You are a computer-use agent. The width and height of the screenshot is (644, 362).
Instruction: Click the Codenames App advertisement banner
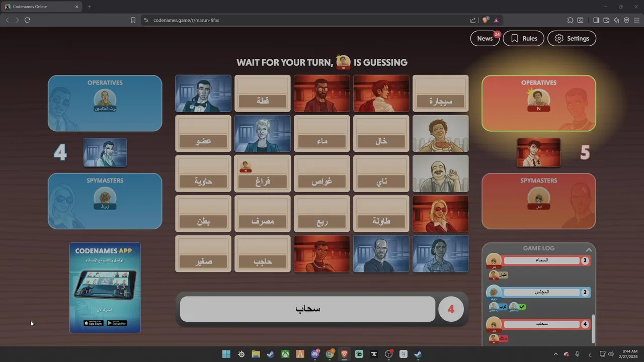[x=105, y=288]
